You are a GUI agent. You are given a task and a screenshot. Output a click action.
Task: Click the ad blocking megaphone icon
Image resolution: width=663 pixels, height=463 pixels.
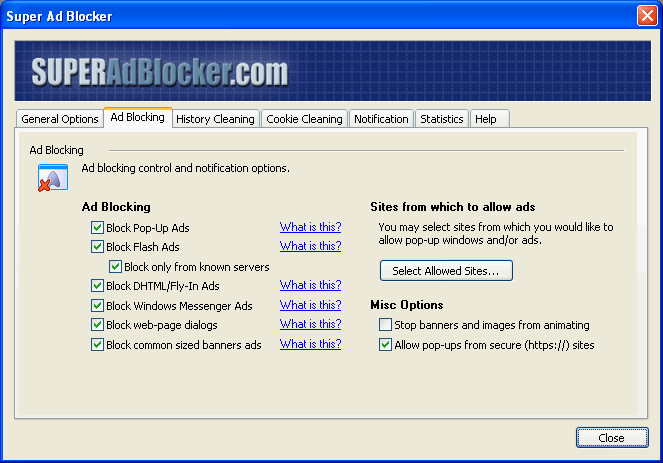pyautogui.click(x=53, y=178)
